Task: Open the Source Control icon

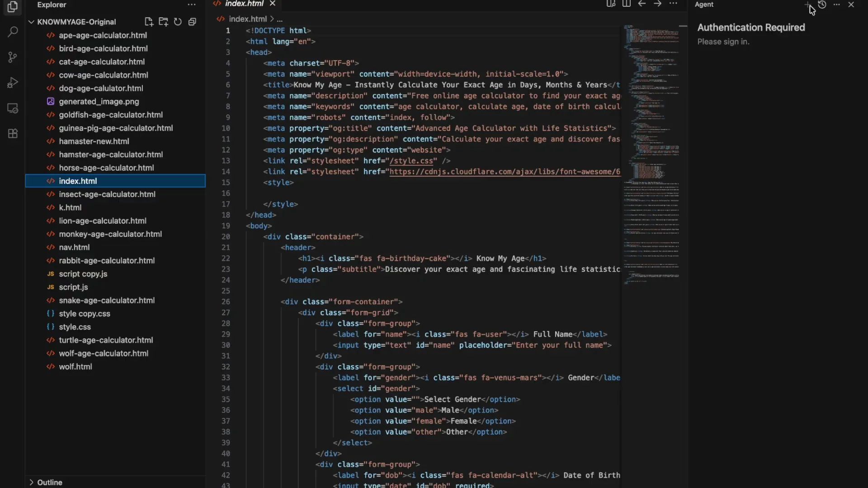Action: [13, 57]
